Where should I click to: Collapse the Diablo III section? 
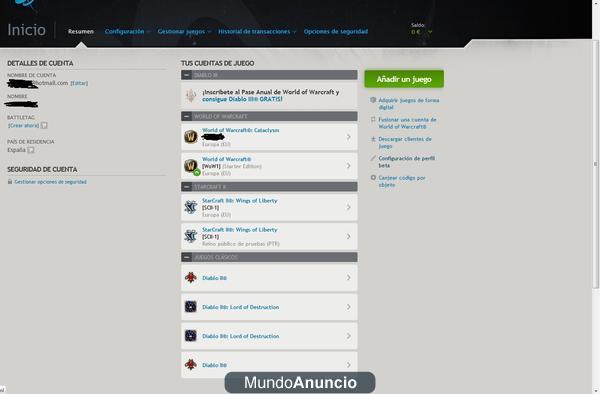coord(186,75)
